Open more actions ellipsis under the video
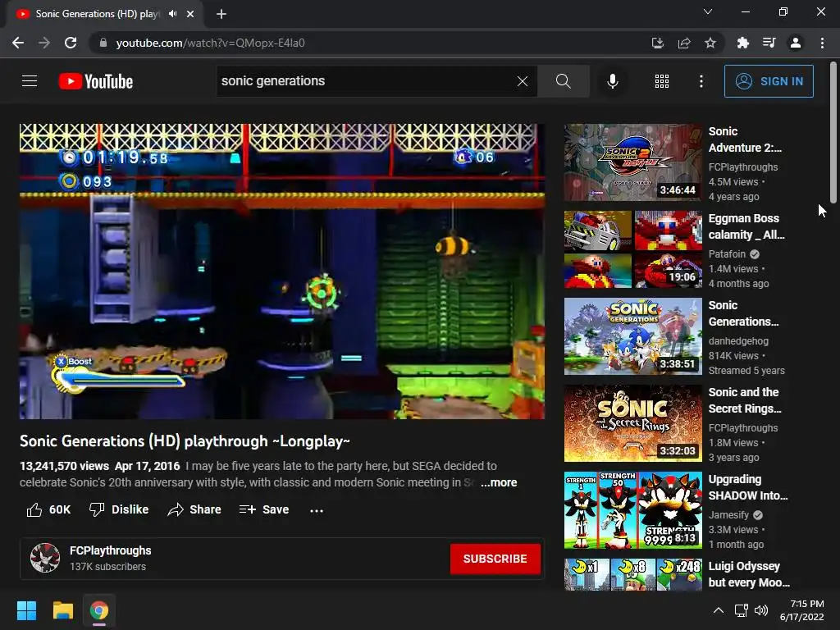Screen dimensions: 840x630 317,510
